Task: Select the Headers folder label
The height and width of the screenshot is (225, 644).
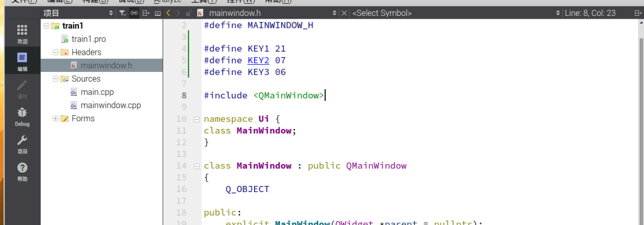Action: click(x=87, y=52)
